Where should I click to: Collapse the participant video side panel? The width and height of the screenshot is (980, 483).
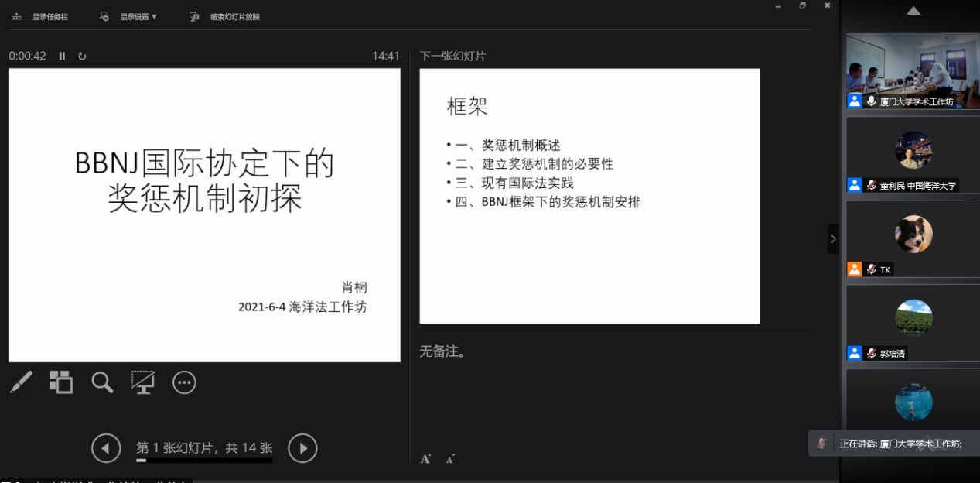coord(832,239)
